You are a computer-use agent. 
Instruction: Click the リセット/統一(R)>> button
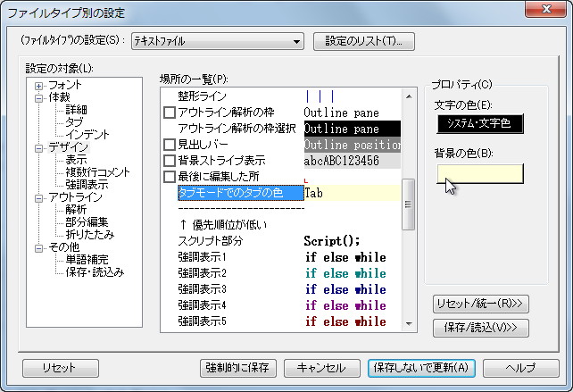pyautogui.click(x=480, y=304)
